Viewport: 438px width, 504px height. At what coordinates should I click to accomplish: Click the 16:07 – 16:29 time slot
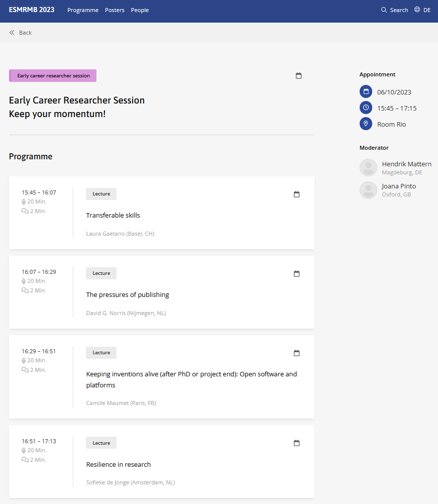click(x=39, y=272)
